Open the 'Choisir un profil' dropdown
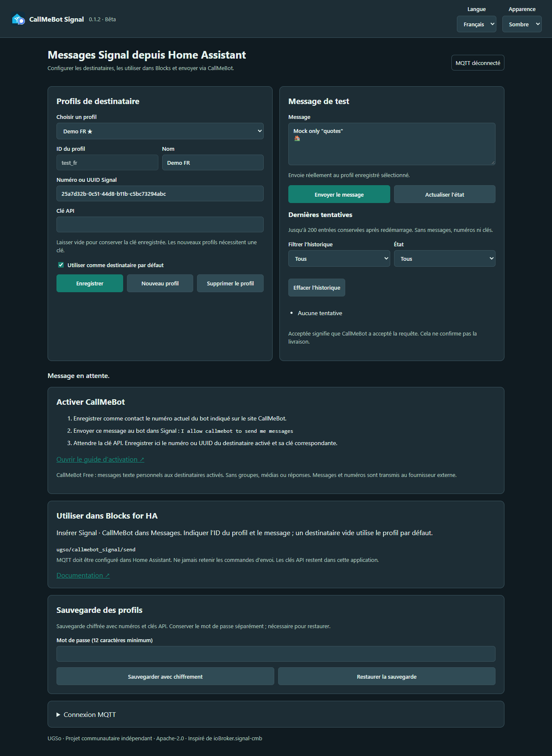This screenshot has width=552, height=756. coord(160,131)
